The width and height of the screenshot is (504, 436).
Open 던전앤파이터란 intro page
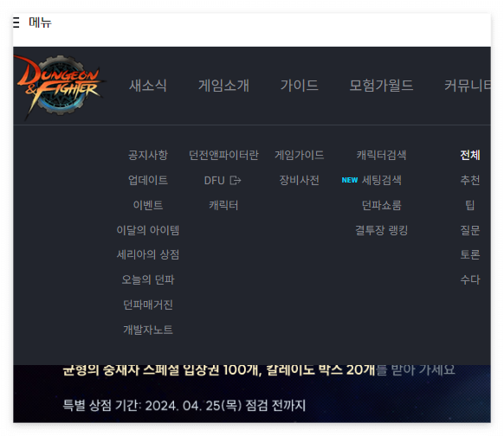point(223,155)
